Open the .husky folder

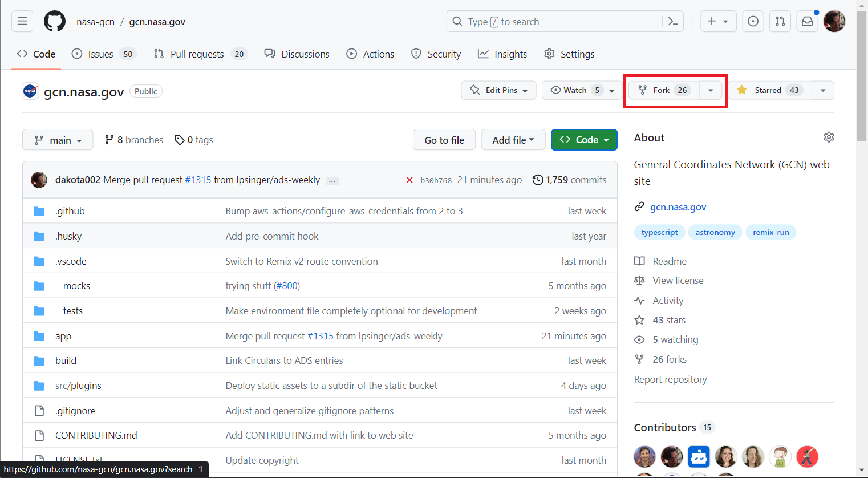coord(68,236)
